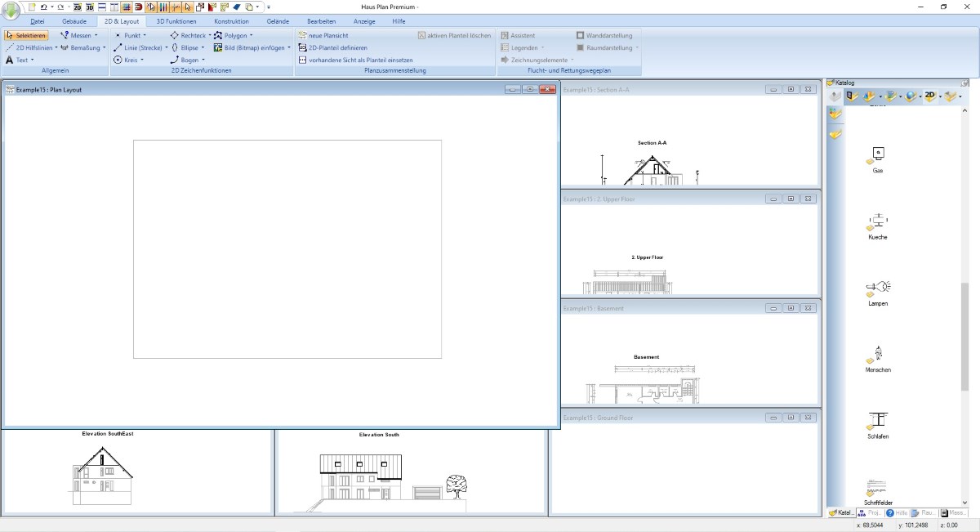This screenshot has width=980, height=532.
Task: Maximize Section A-A window
Action: [x=791, y=89]
